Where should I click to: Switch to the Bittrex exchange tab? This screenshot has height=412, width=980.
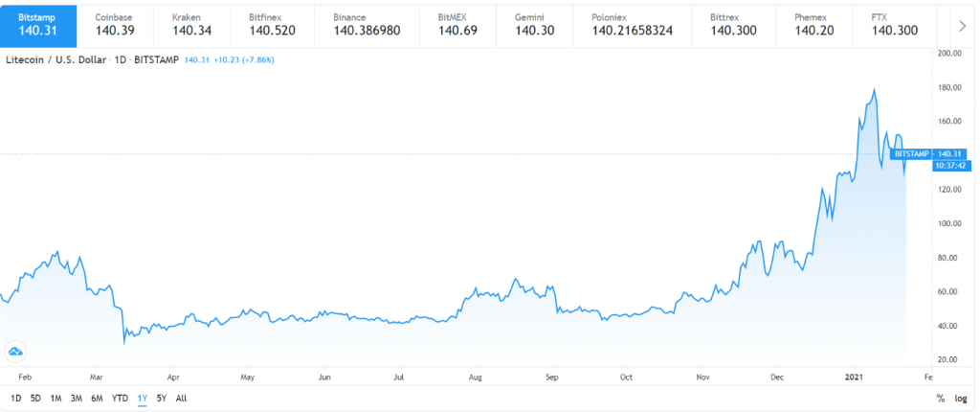733,24
